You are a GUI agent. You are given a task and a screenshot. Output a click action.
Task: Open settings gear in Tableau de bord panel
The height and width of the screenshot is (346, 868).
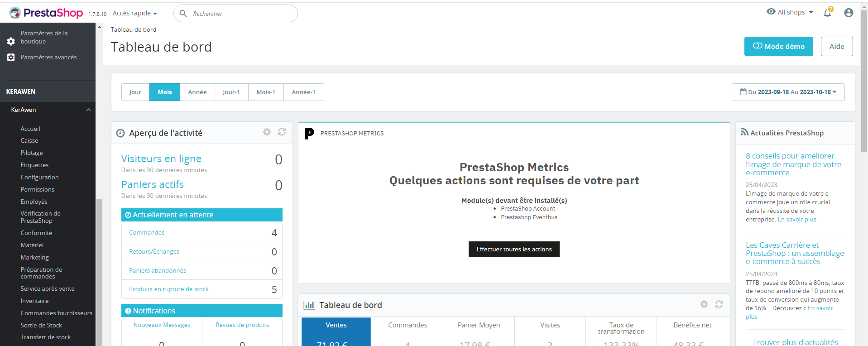[x=704, y=304]
